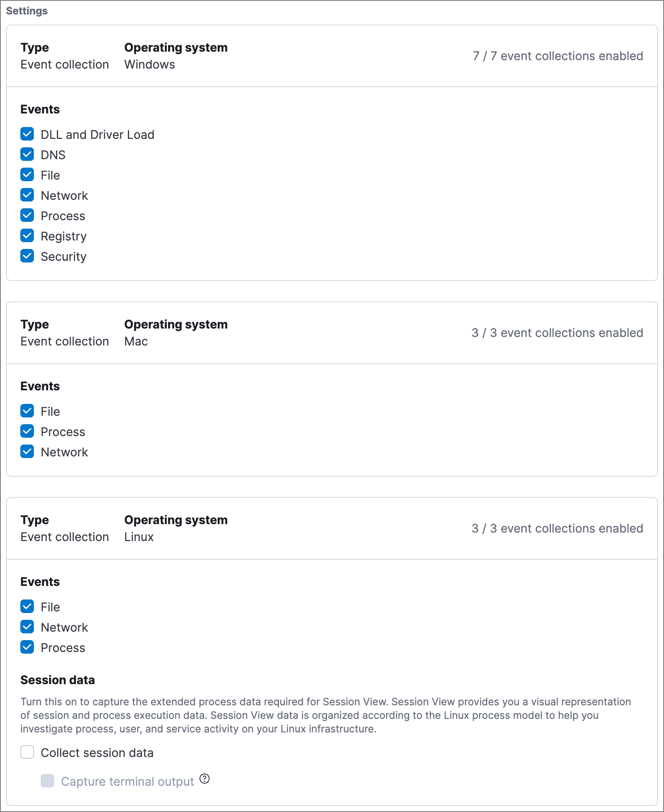The height and width of the screenshot is (812, 664).
Task: Uncheck Mac File events
Action: coord(27,411)
